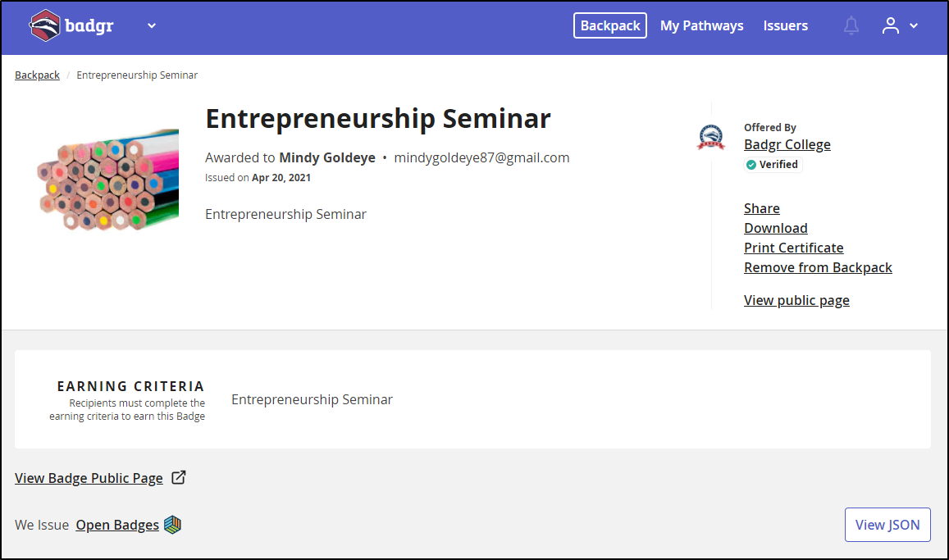This screenshot has width=949, height=560.
Task: Click the EARNING CRITERIA heading
Action: [x=130, y=386]
